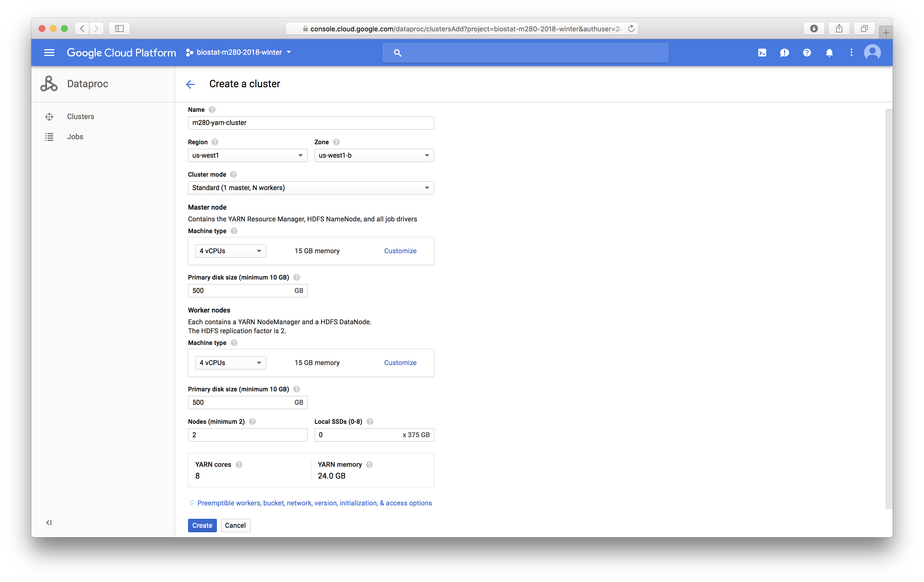Click the cluster Name input field

[x=310, y=123]
